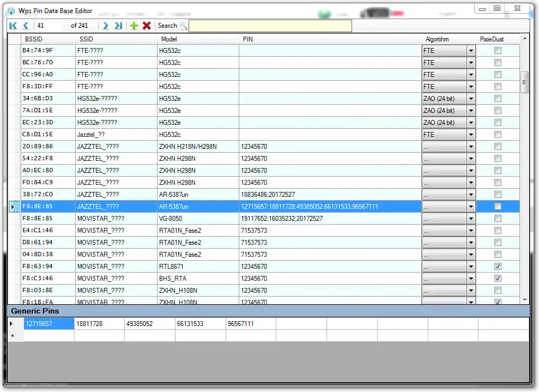Select generic pin cell 12715657
This screenshot has width=539, height=392.
pyautogui.click(x=49, y=323)
